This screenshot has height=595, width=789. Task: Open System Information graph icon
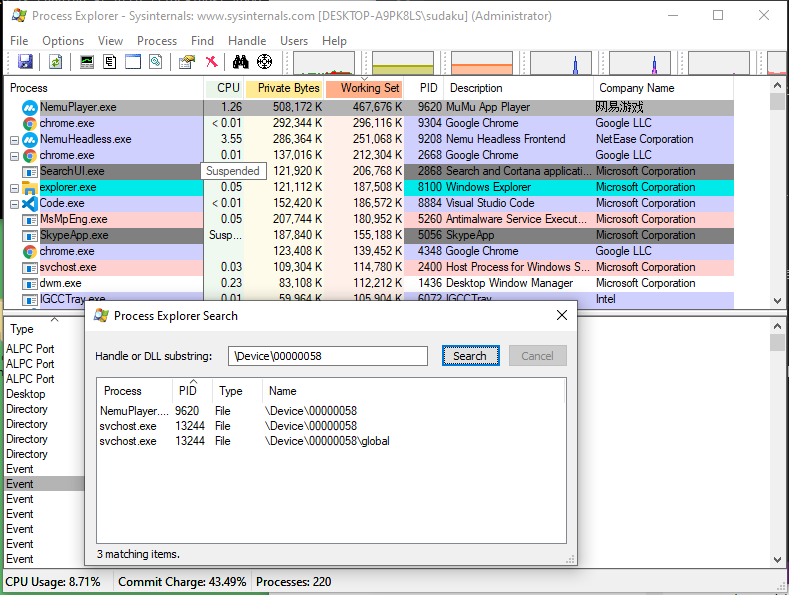click(87, 62)
